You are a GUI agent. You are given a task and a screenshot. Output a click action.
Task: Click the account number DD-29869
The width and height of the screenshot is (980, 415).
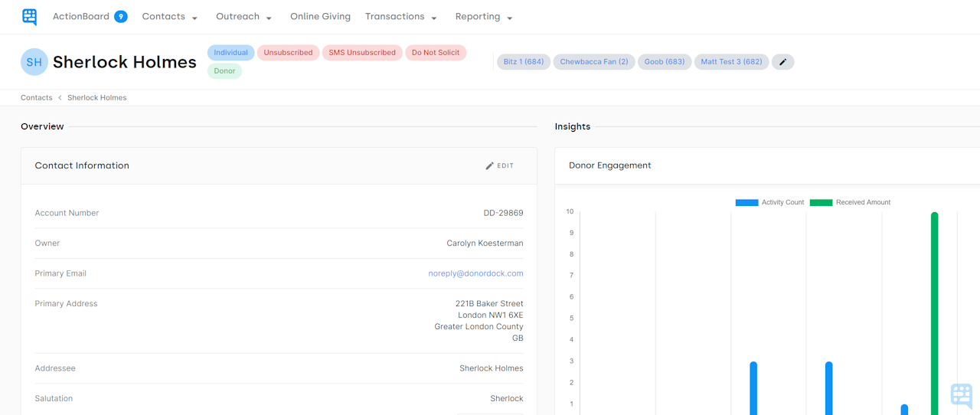point(504,213)
